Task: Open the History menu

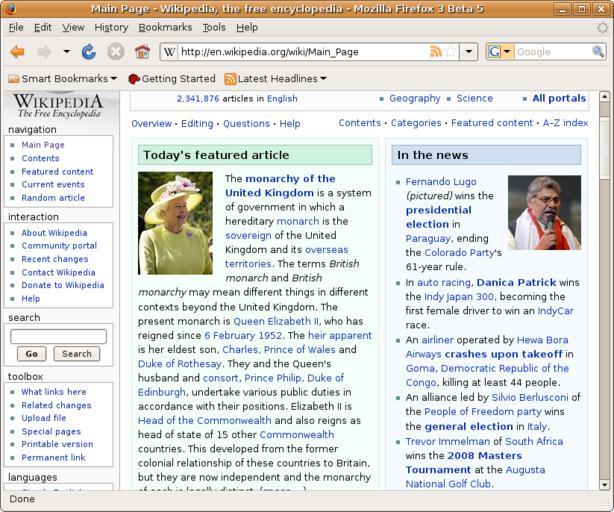Action: tap(111, 27)
